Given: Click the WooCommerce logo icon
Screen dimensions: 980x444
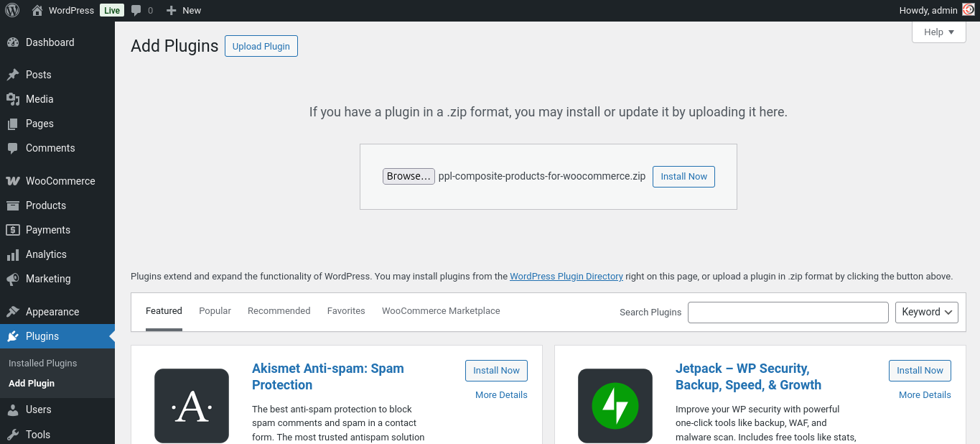Looking at the screenshot, I should pyautogui.click(x=12, y=181).
